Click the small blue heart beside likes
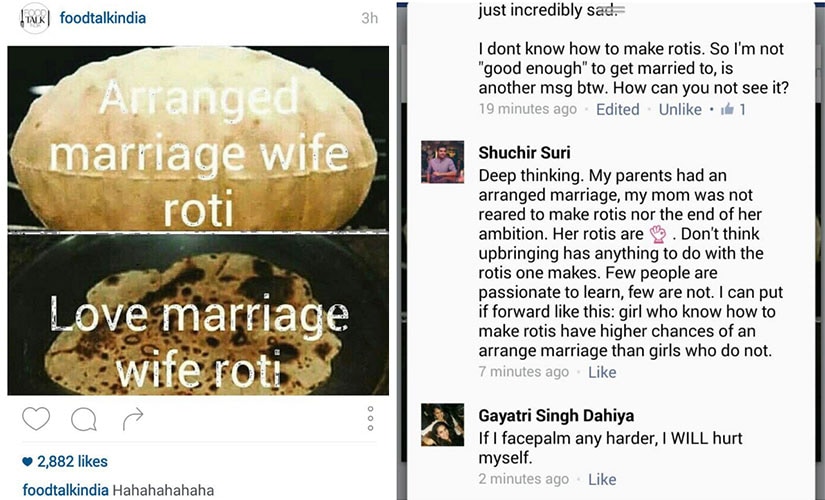Screen dimensions: 825x500 (x=27, y=462)
